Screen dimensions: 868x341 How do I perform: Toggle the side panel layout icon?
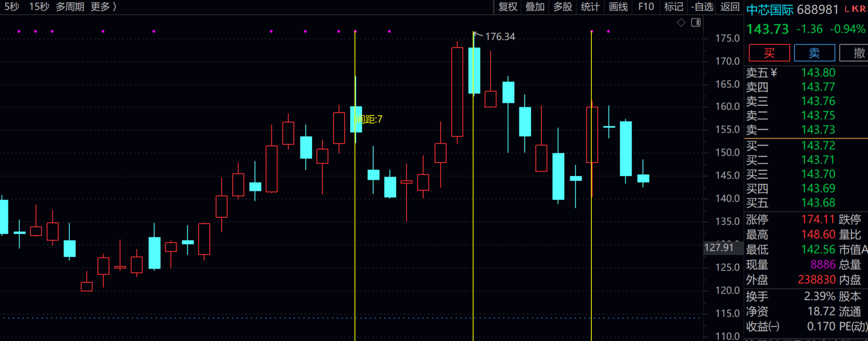pos(696,22)
